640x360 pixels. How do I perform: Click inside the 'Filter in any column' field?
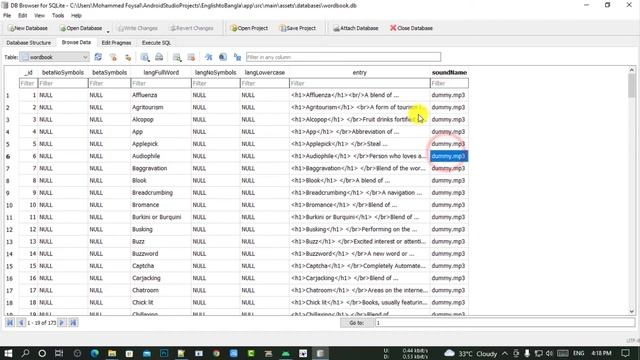click(x=343, y=57)
